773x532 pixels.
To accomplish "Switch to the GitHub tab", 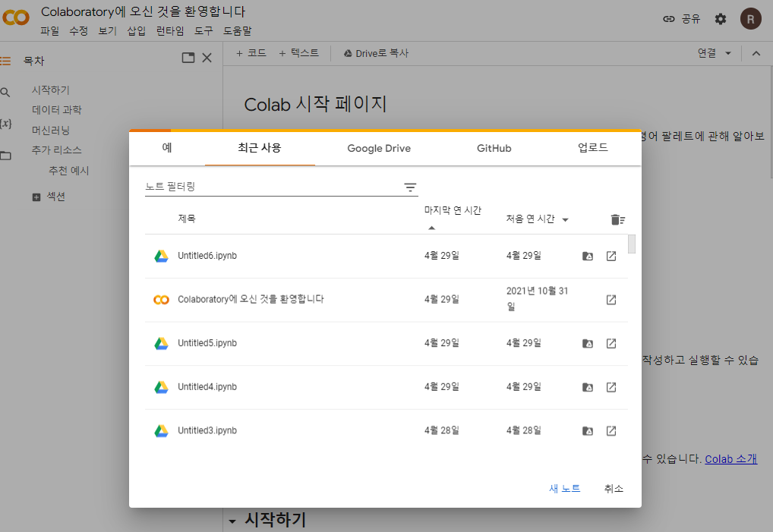I will pos(494,148).
